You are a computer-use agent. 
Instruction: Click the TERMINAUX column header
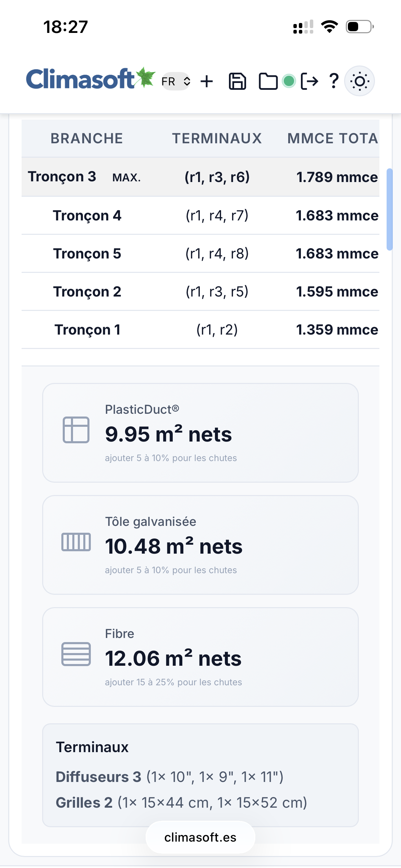coord(217,138)
